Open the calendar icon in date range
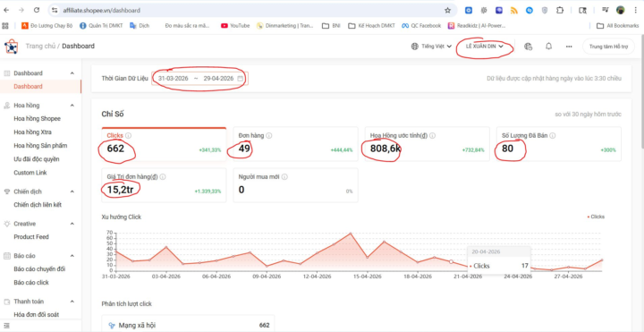Viewport: 644px width, 332px height. (x=241, y=78)
